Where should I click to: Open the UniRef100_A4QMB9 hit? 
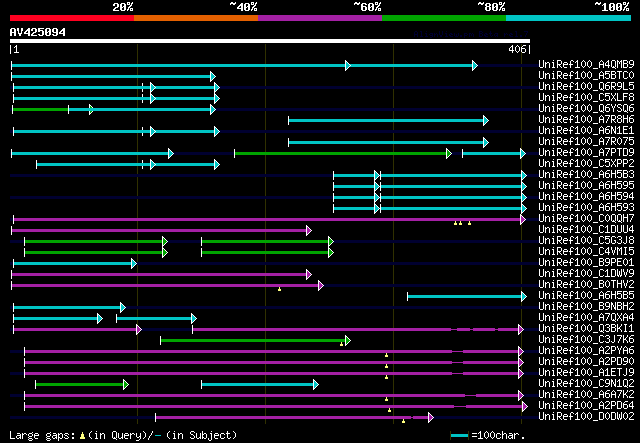pos(586,64)
